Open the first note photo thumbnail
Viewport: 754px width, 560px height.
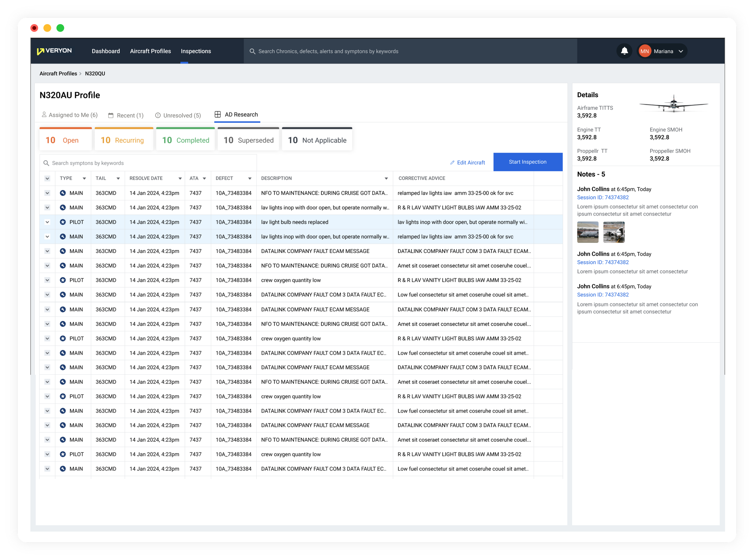(588, 232)
